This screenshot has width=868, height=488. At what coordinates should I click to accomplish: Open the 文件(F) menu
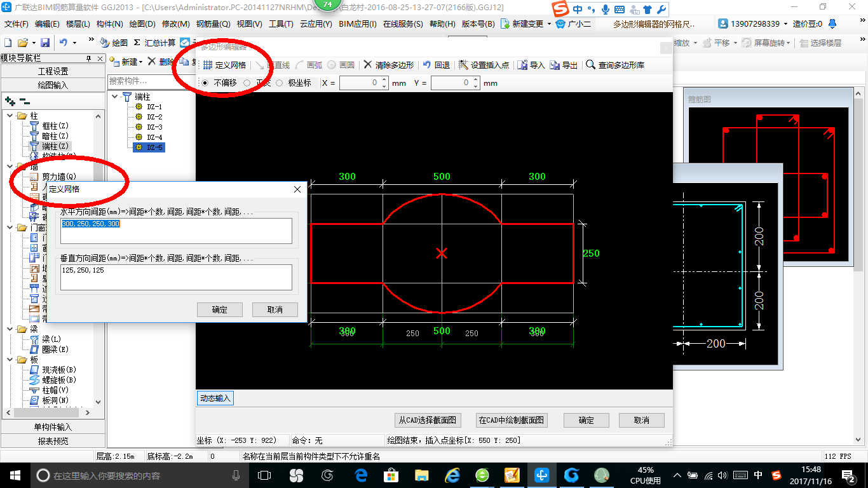coord(17,24)
